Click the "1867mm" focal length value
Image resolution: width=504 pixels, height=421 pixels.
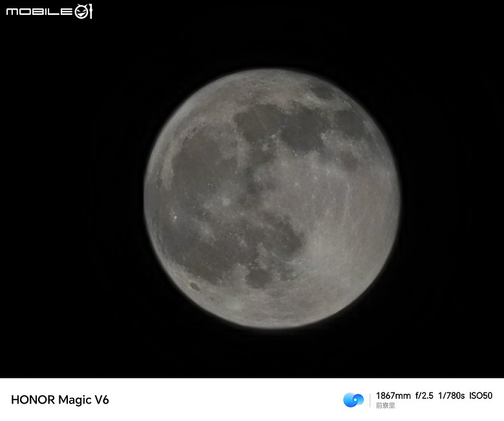(393, 396)
